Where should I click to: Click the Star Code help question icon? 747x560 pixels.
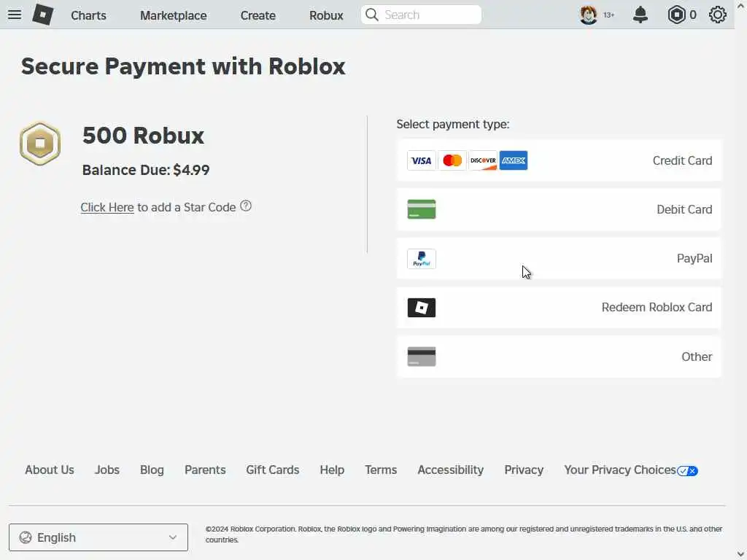[246, 206]
